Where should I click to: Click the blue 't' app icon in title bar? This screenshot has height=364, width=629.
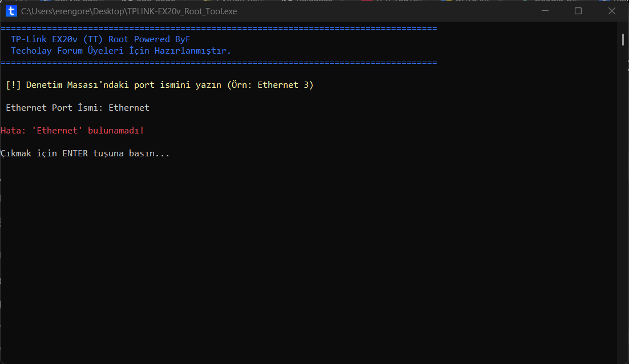[x=11, y=11]
